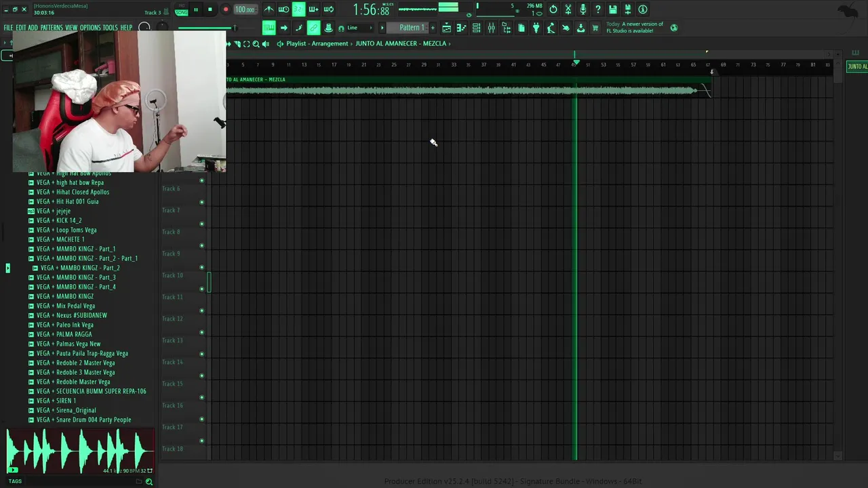Open the VIEW menu
The image size is (868, 488).
tap(71, 28)
